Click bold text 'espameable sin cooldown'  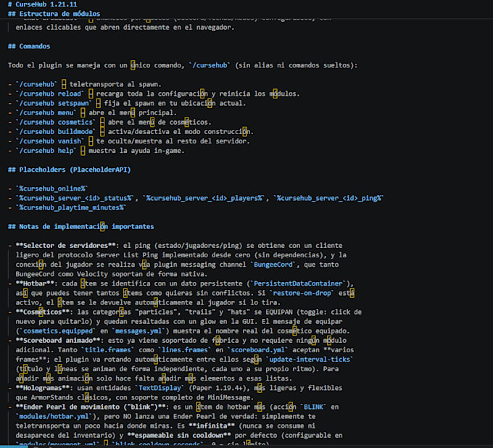(179, 436)
